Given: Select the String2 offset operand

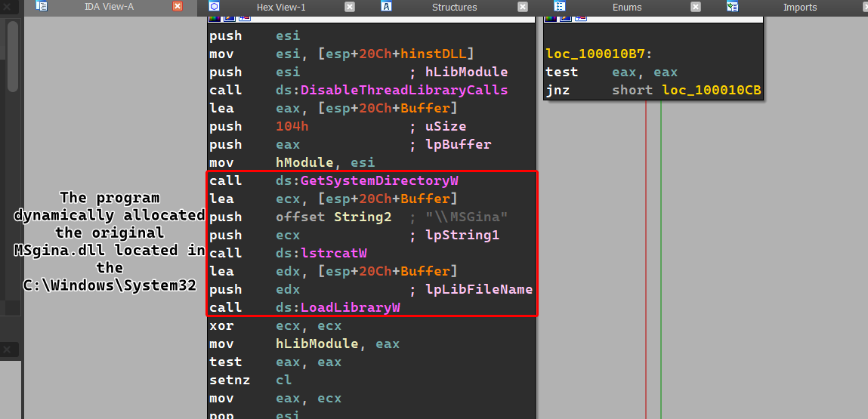Looking at the screenshot, I should point(363,217).
